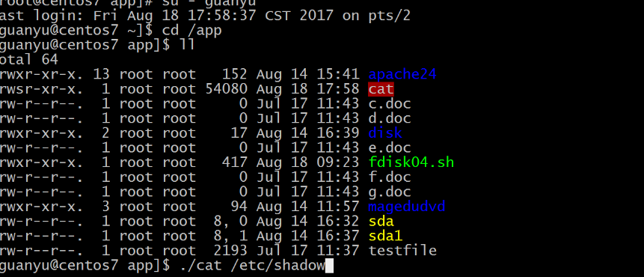The height and width of the screenshot is (277, 644).
Task: Click the c.doc filename
Action: pos(390,103)
